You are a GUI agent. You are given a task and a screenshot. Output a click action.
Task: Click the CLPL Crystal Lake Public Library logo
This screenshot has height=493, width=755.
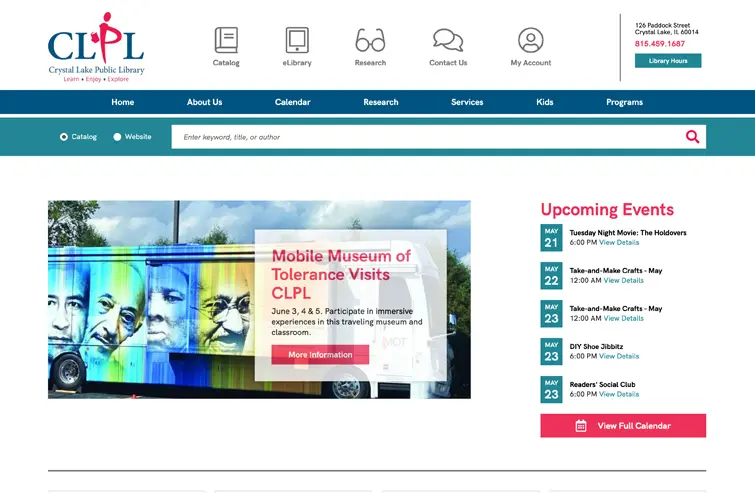96,47
